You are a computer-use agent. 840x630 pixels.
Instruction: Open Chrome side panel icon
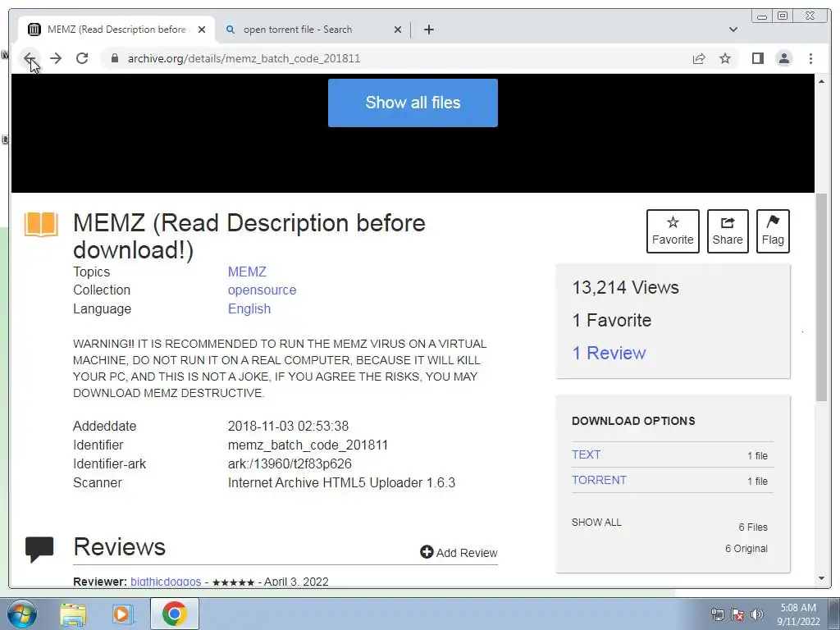[757, 58]
